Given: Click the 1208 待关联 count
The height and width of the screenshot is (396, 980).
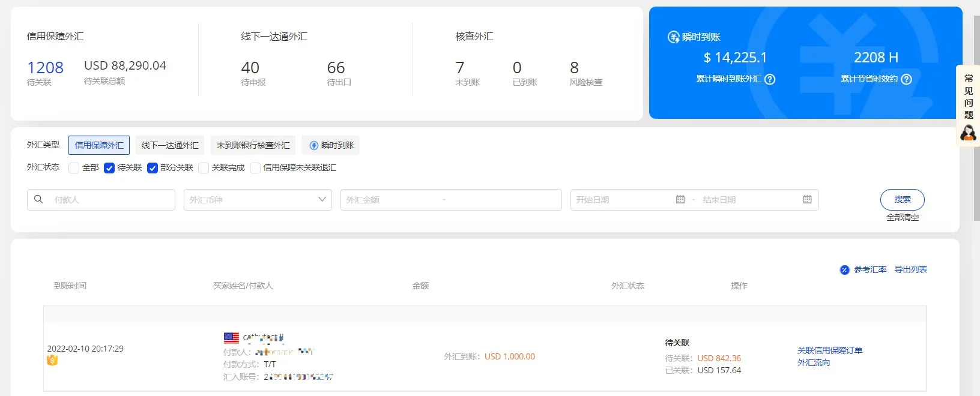Looking at the screenshot, I should pos(45,68).
